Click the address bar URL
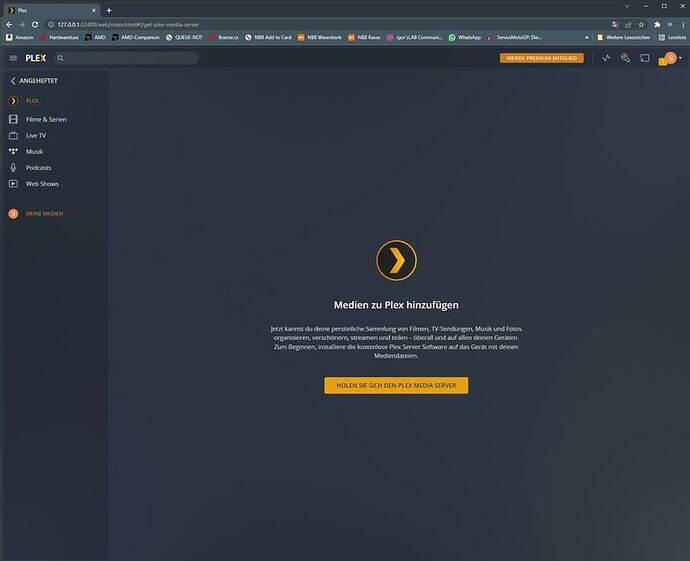Viewport: 690px width, 561px height. click(128, 25)
